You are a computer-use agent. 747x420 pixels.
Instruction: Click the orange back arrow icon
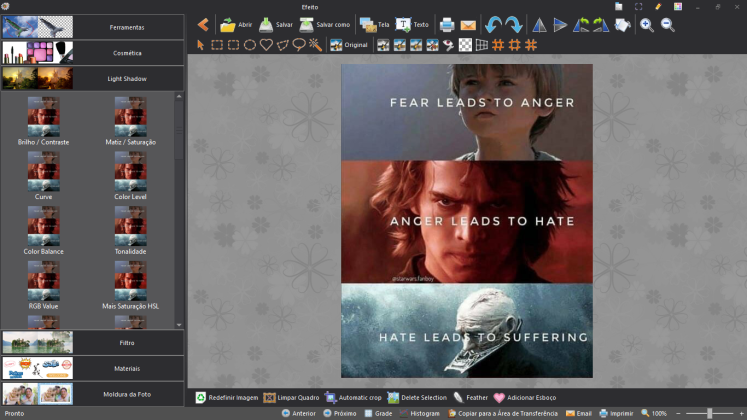coord(203,24)
